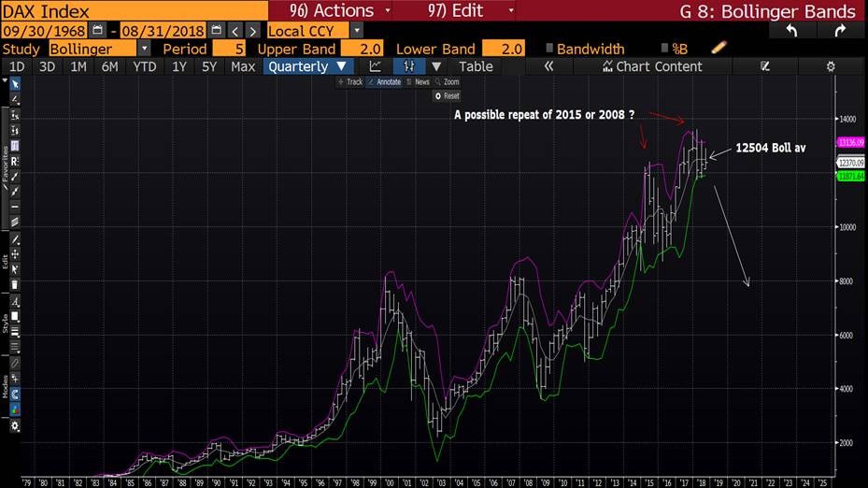
Task: Click the edit-note icon next to Chart Content
Action: click(x=765, y=66)
